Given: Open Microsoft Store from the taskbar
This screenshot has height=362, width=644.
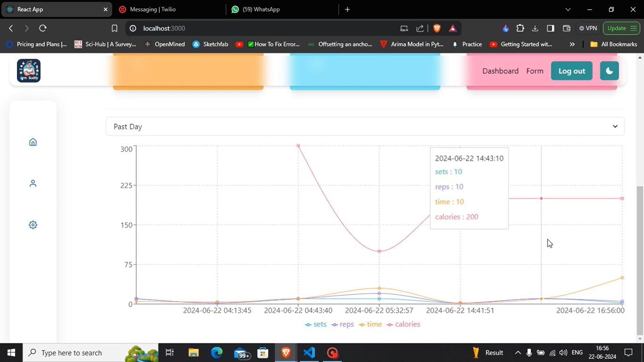Looking at the screenshot, I should tap(263, 353).
